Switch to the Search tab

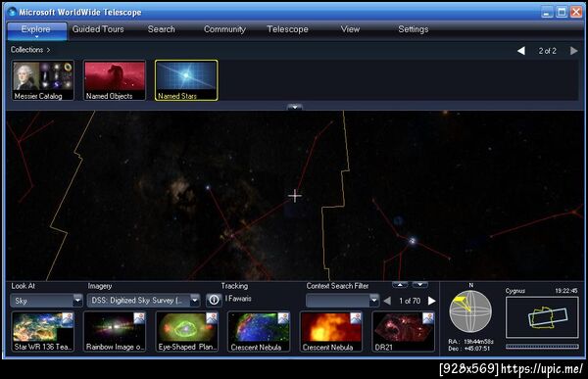[x=162, y=29]
